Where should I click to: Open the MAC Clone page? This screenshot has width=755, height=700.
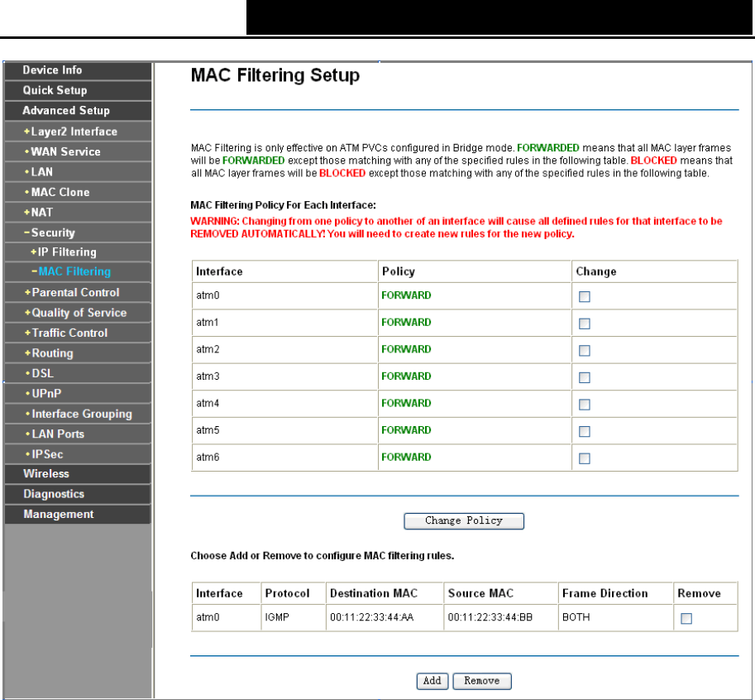coord(60,192)
